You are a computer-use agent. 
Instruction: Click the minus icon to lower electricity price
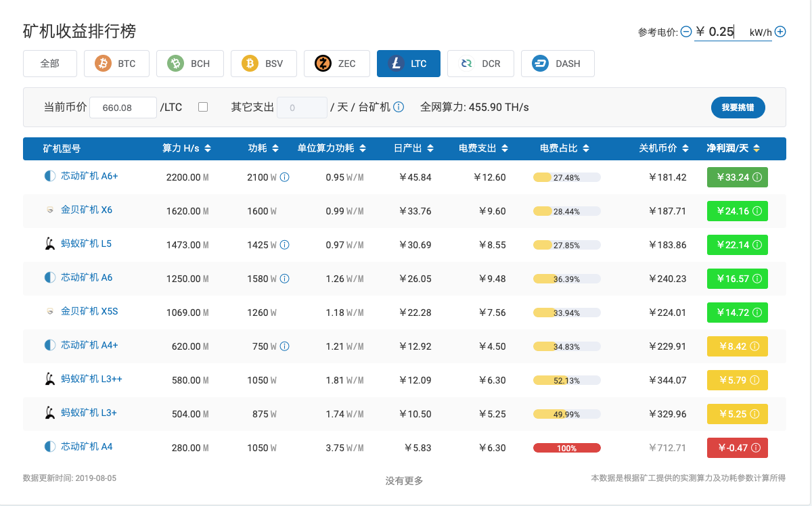(686, 31)
